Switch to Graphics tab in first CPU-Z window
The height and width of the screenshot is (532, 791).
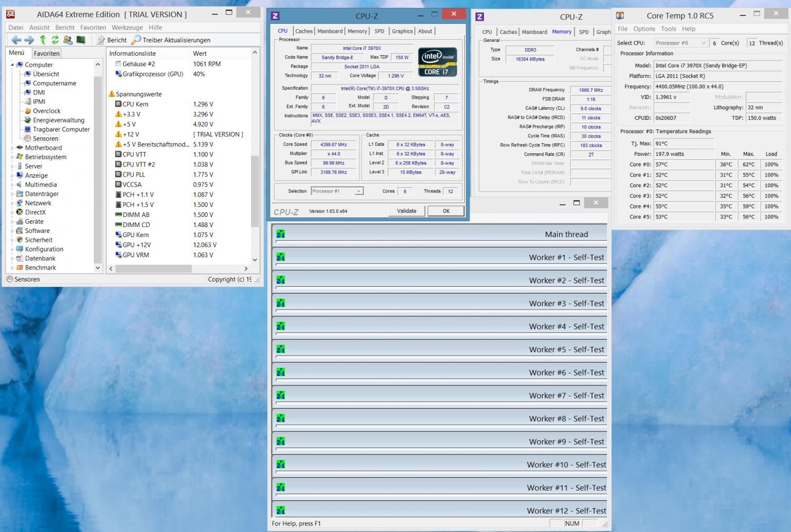point(402,31)
